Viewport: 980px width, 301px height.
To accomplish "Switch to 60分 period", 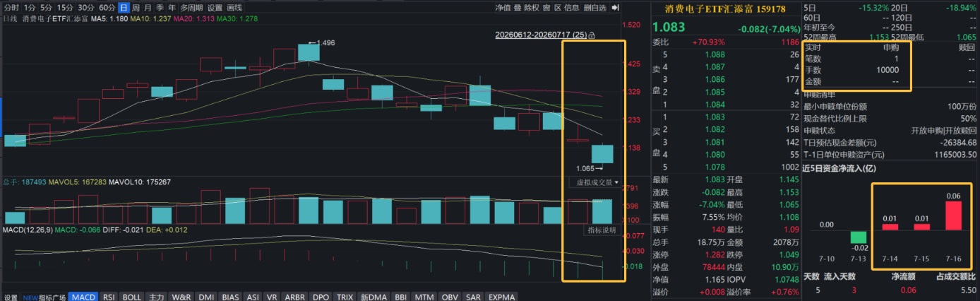I will click(x=107, y=8).
